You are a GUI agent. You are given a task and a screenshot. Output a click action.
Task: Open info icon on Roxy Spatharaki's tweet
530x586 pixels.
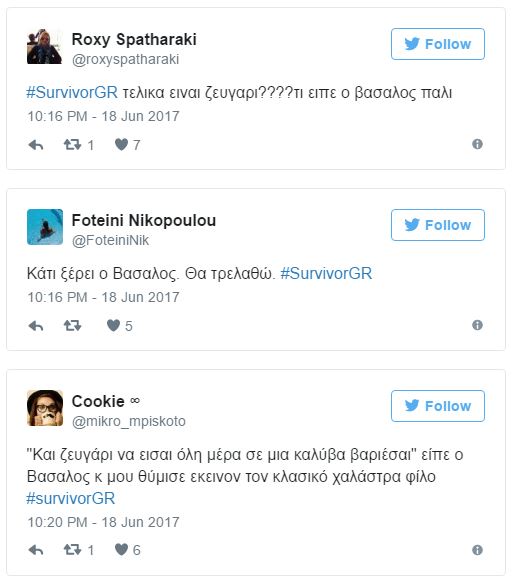pyautogui.click(x=477, y=144)
